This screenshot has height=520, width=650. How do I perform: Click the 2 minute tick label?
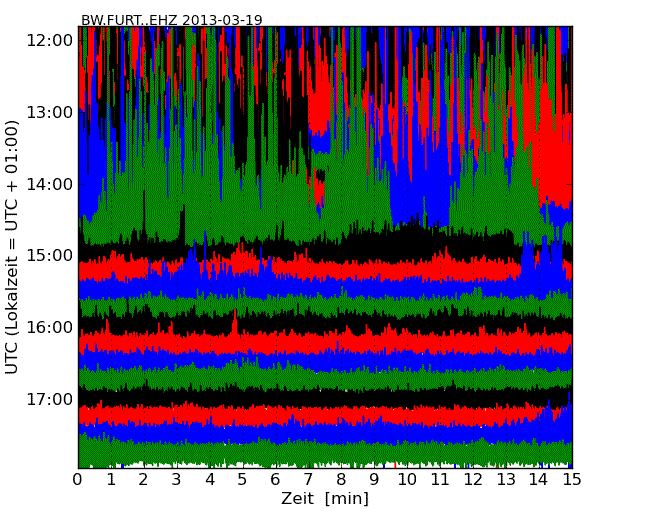point(144,480)
